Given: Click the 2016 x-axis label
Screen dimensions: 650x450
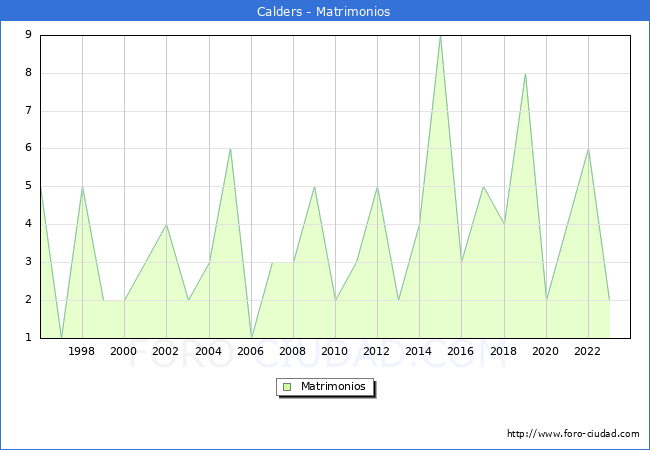Looking at the screenshot, I should [x=461, y=351].
